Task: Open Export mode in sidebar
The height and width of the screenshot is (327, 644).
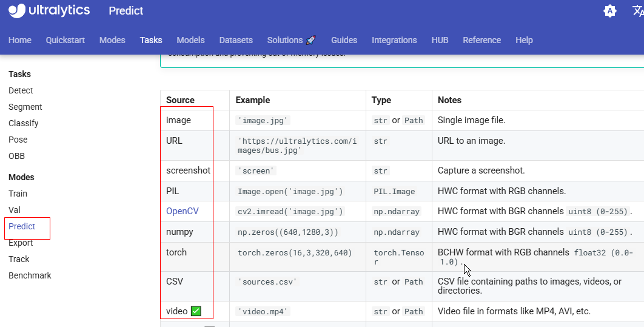Action: tap(21, 243)
